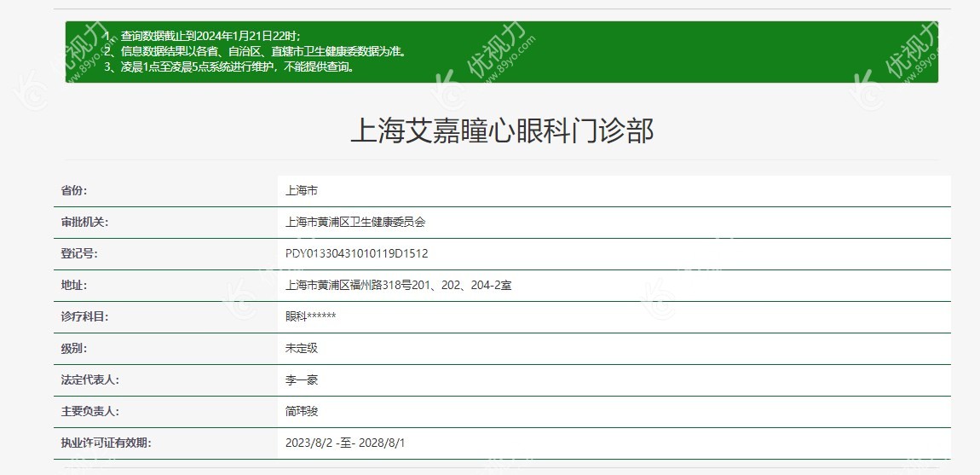980x475 pixels.
Task: Select the name 简玮骏
Action: click(302, 412)
